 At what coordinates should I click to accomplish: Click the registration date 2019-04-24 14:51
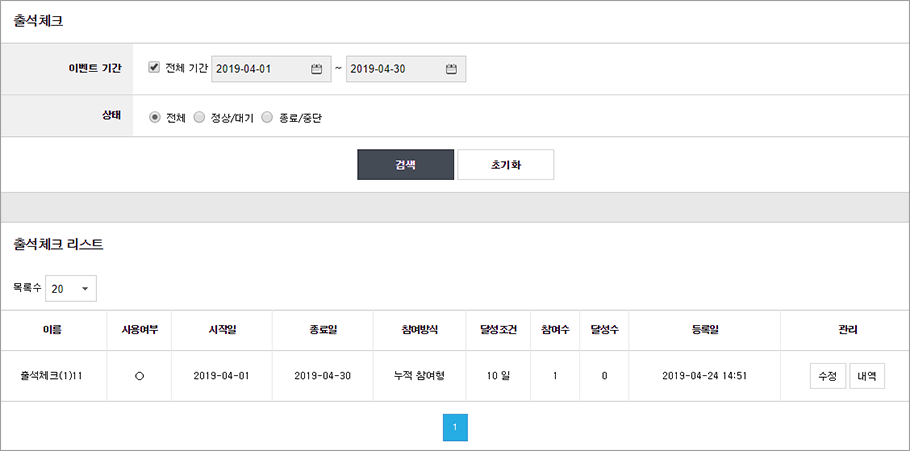tap(705, 376)
